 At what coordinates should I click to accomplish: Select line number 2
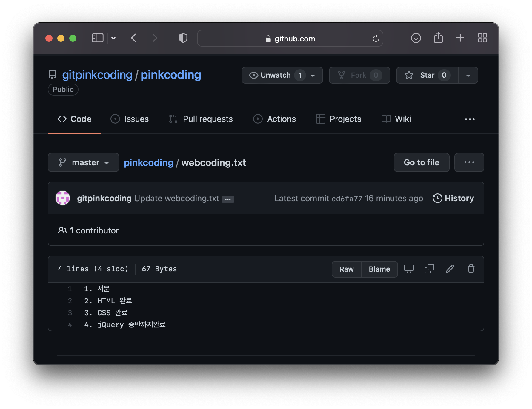(70, 301)
